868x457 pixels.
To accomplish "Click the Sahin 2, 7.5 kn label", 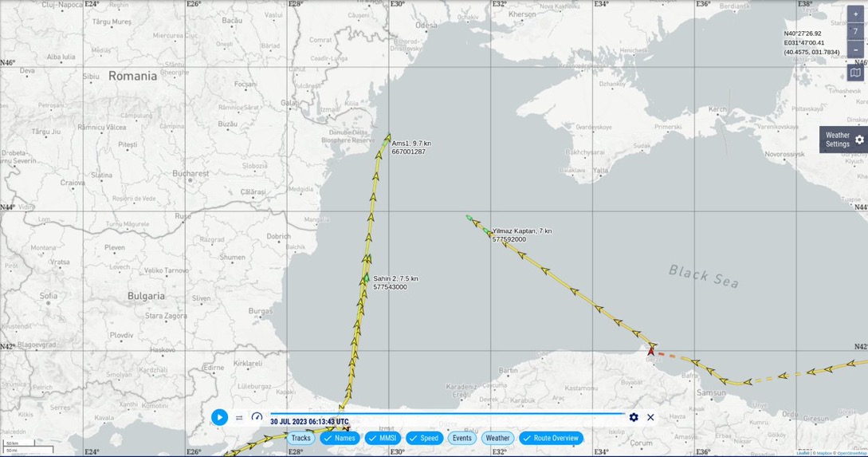I will [x=396, y=278].
